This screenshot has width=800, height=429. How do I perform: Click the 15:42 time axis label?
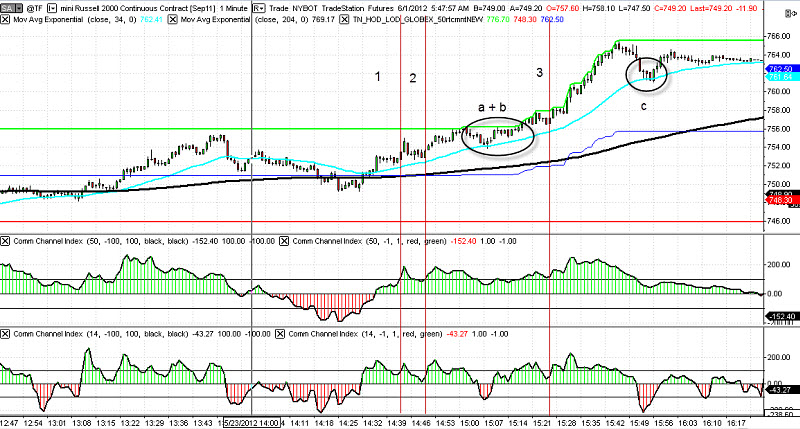[614, 423]
